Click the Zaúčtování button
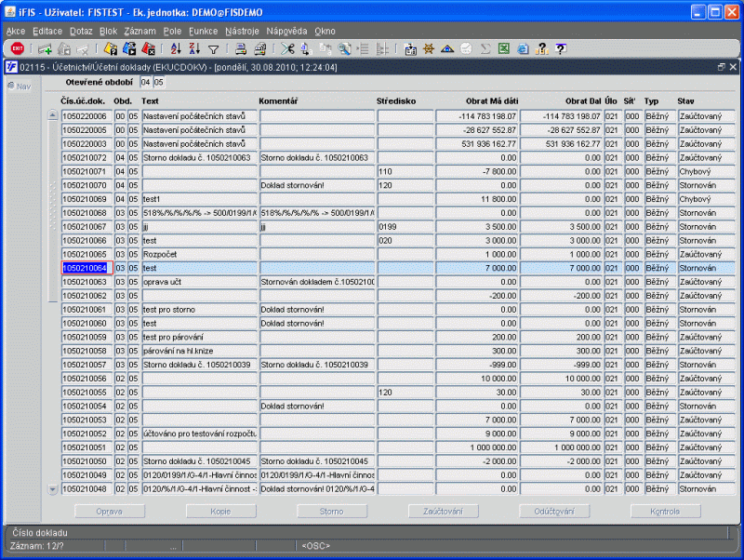Viewport: 744px width, 560px height. (x=444, y=511)
